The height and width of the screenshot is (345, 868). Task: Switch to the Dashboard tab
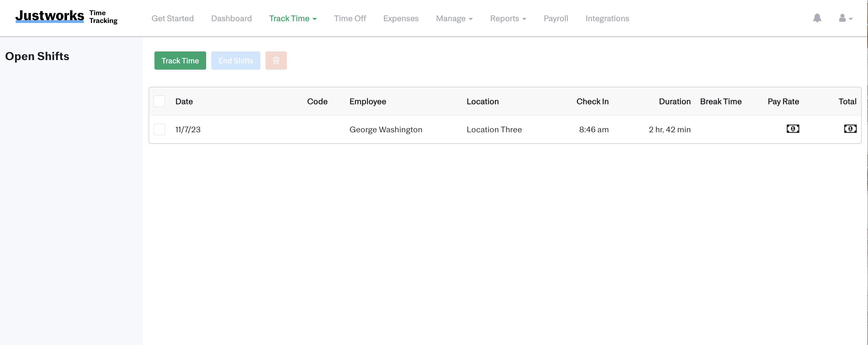point(231,19)
